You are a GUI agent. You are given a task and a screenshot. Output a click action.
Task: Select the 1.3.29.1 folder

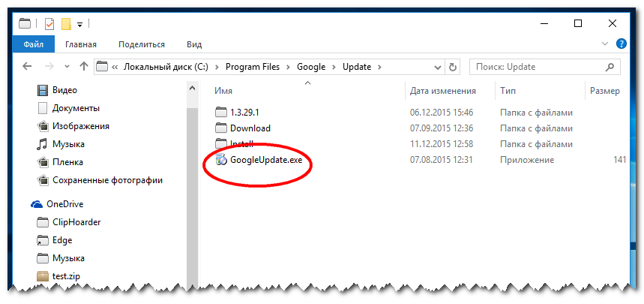pos(244,113)
